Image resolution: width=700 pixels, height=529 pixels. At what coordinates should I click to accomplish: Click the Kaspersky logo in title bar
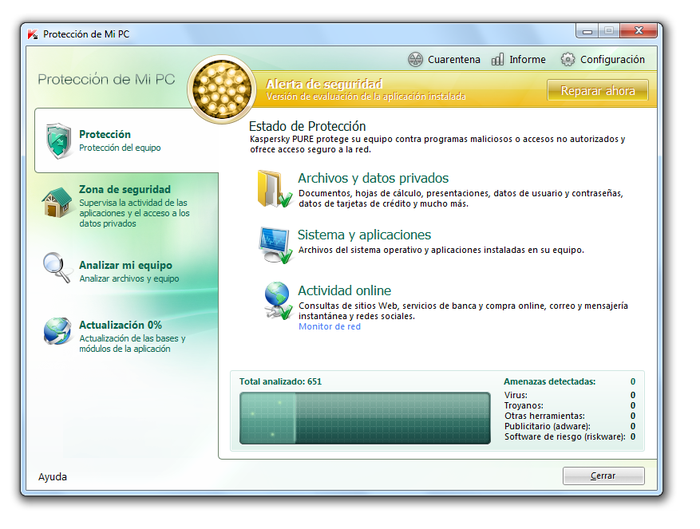33,34
